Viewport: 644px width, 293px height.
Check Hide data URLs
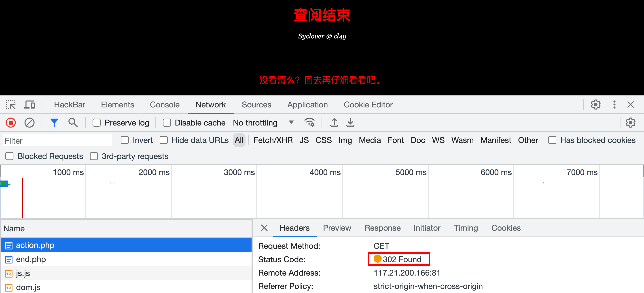pos(163,140)
